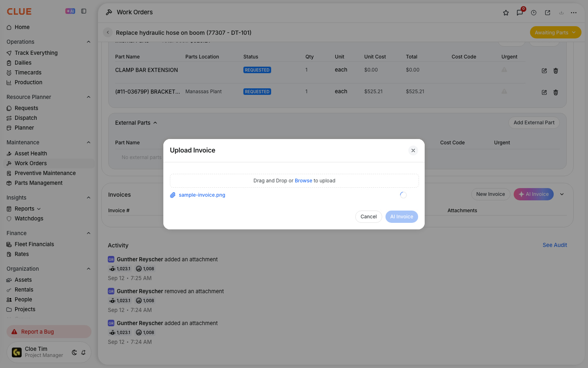Screen dimensions: 588x368
Task: Click the Report a Bug button
Action: [x=49, y=332]
